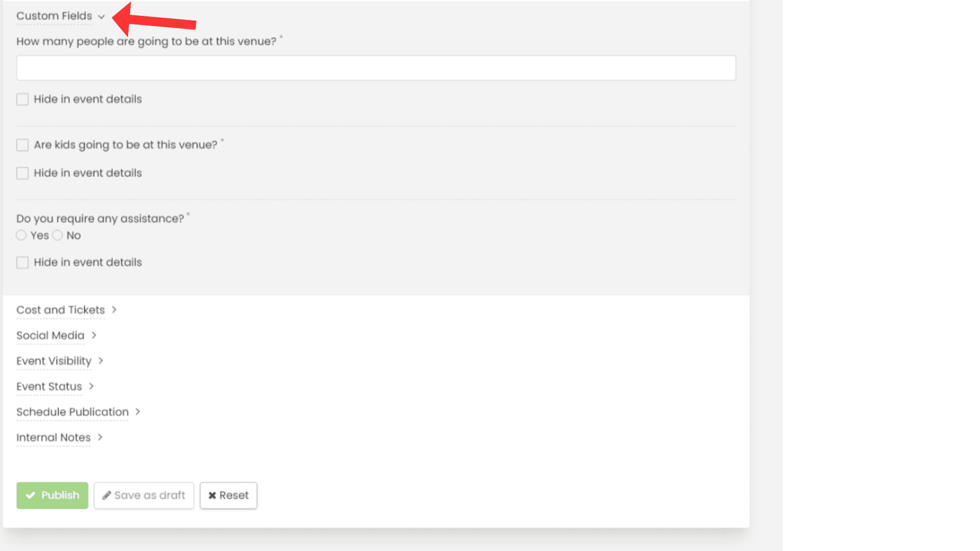Save the event as a draft
This screenshot has width=980, height=551.
point(143,495)
